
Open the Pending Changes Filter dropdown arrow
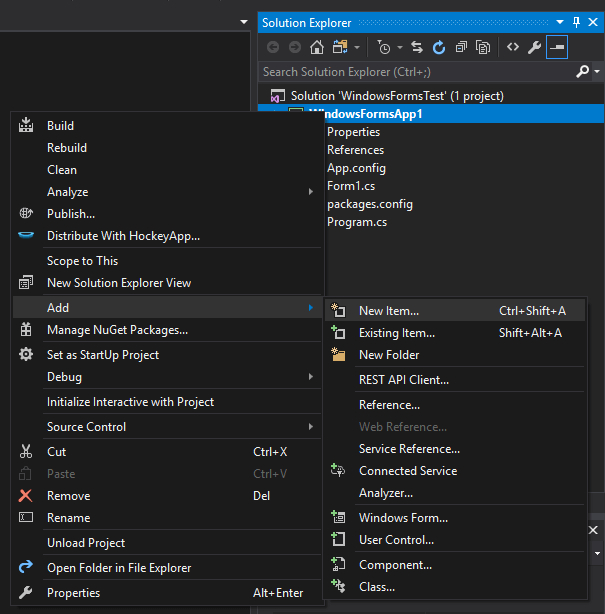pos(400,47)
